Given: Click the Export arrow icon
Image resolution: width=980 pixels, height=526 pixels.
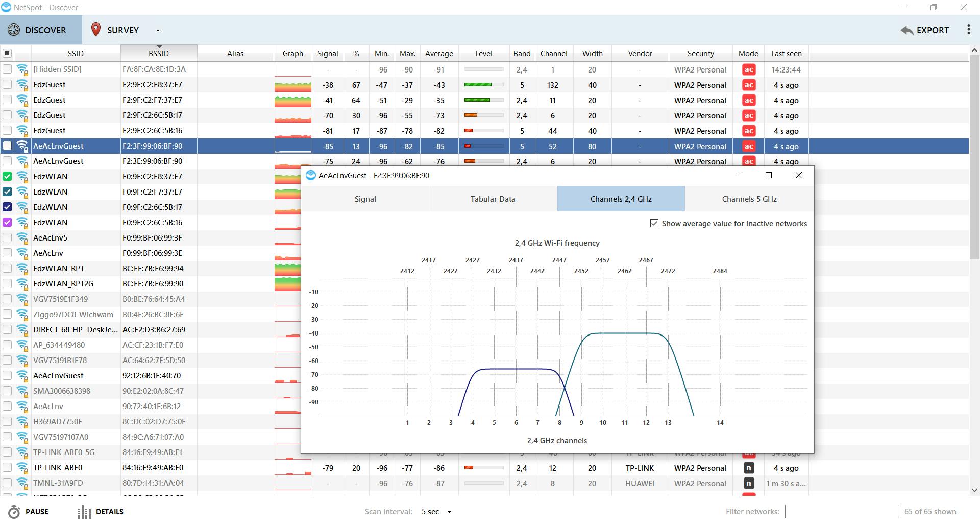Looking at the screenshot, I should coord(907,30).
